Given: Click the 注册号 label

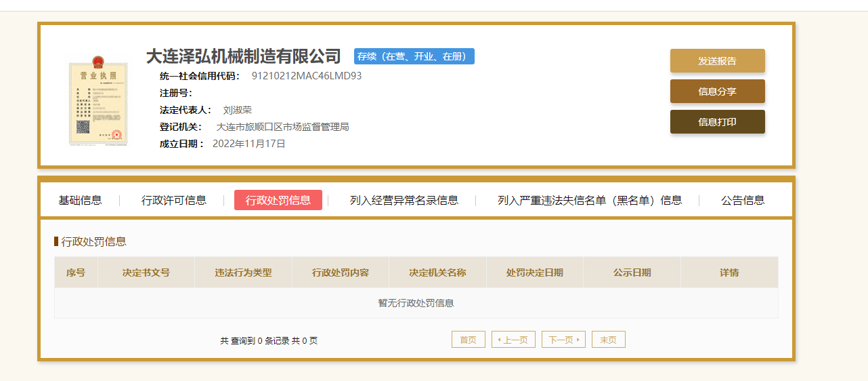Looking at the screenshot, I should tap(176, 93).
